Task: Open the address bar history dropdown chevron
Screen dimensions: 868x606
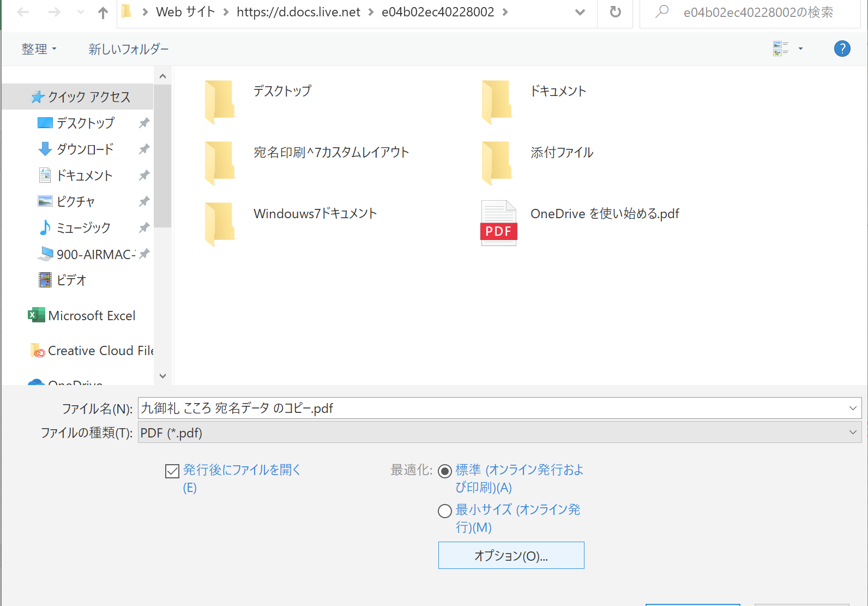Action: coord(580,12)
